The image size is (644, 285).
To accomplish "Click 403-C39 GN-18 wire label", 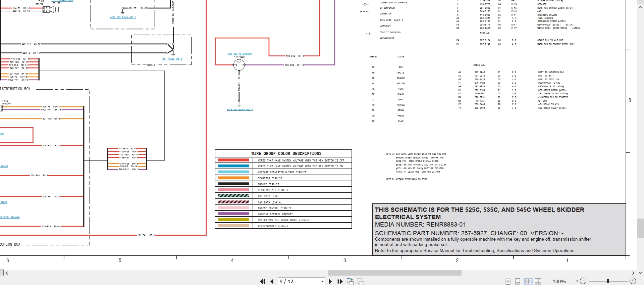I will point(294,65).
